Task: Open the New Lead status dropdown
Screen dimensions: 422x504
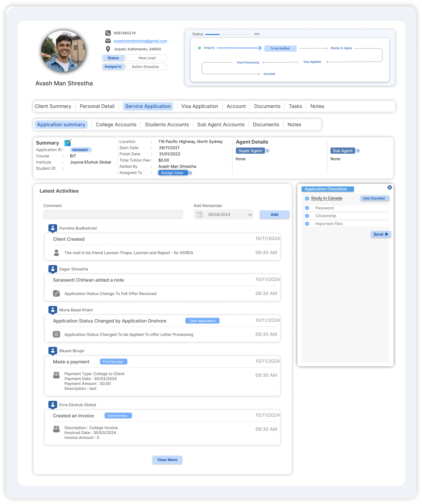Action: (147, 58)
